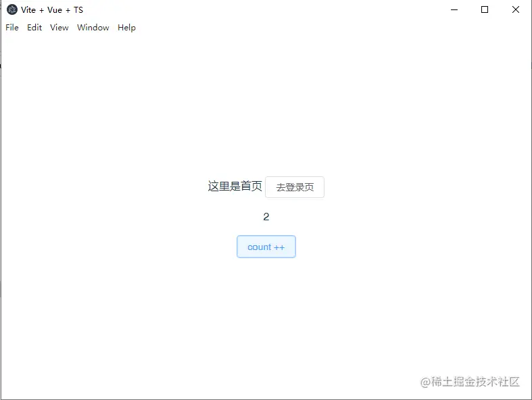This screenshot has width=532, height=400.
Task: Maximize the Vite + Vue + TS window
Action: (485, 10)
